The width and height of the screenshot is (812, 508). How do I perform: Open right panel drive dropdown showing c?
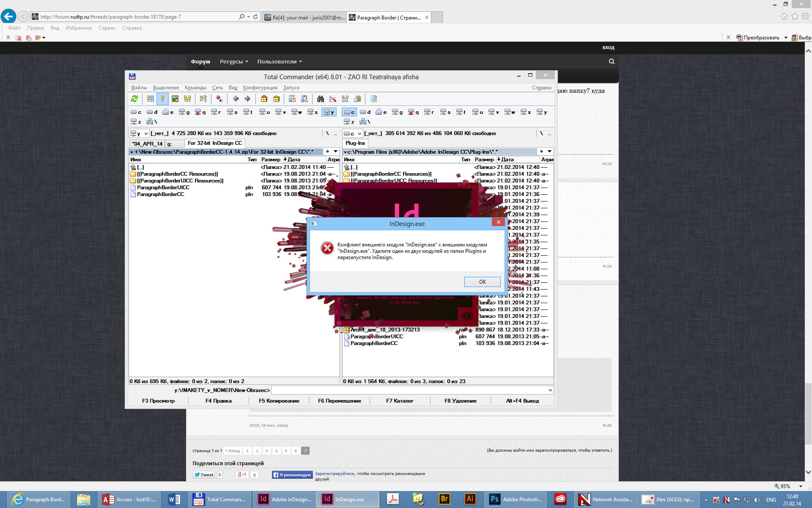353,133
